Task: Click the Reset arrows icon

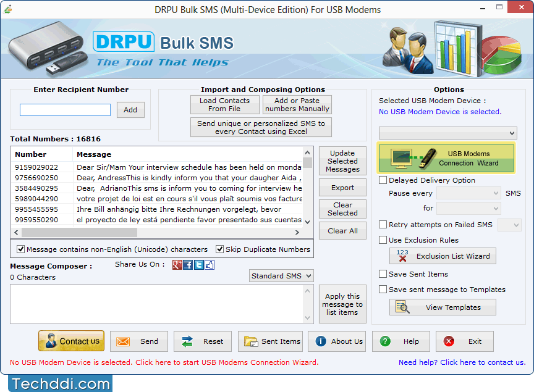Action: (x=187, y=341)
